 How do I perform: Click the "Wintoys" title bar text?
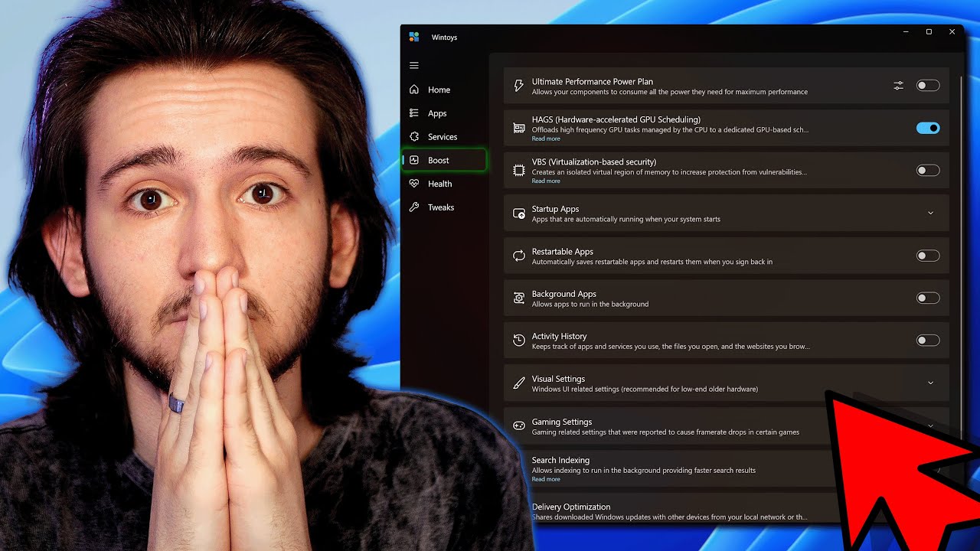444,37
